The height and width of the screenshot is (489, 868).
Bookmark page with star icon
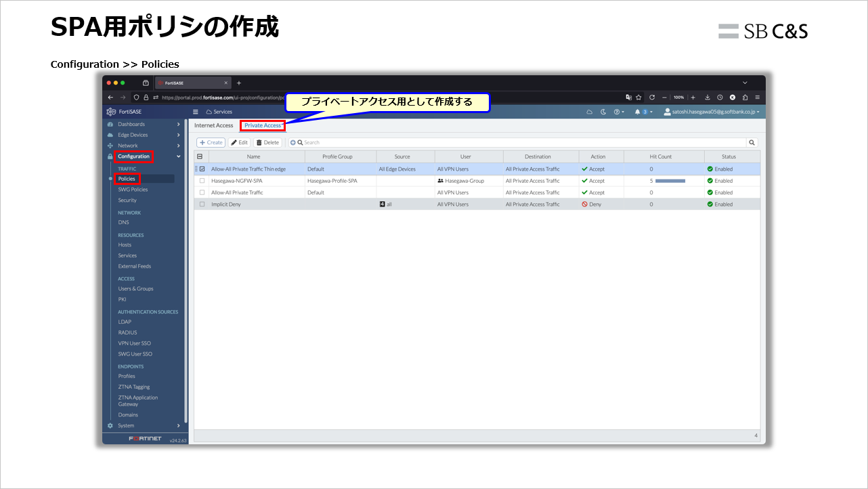(x=638, y=97)
